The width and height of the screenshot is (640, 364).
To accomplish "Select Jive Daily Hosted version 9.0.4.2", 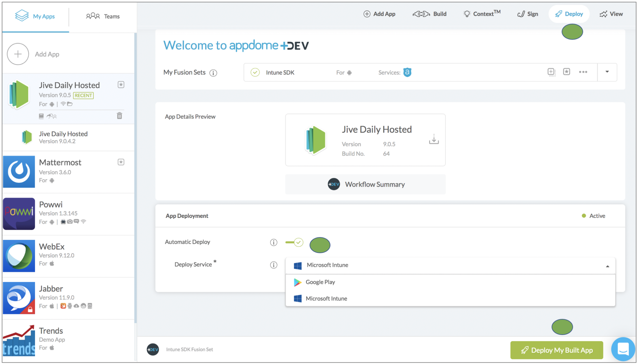I will [68, 137].
